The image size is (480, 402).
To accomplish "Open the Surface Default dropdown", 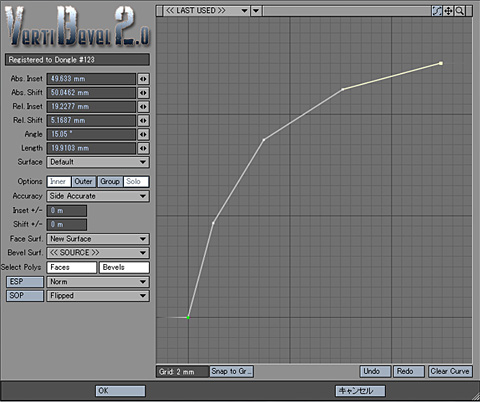I will pyautogui.click(x=98, y=162).
